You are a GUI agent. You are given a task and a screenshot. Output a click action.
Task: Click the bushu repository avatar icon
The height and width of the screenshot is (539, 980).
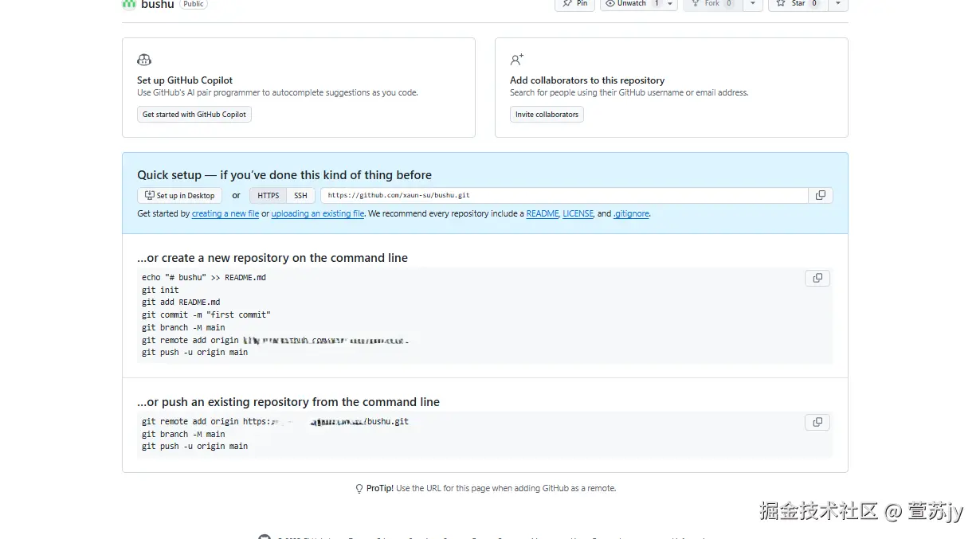(129, 4)
